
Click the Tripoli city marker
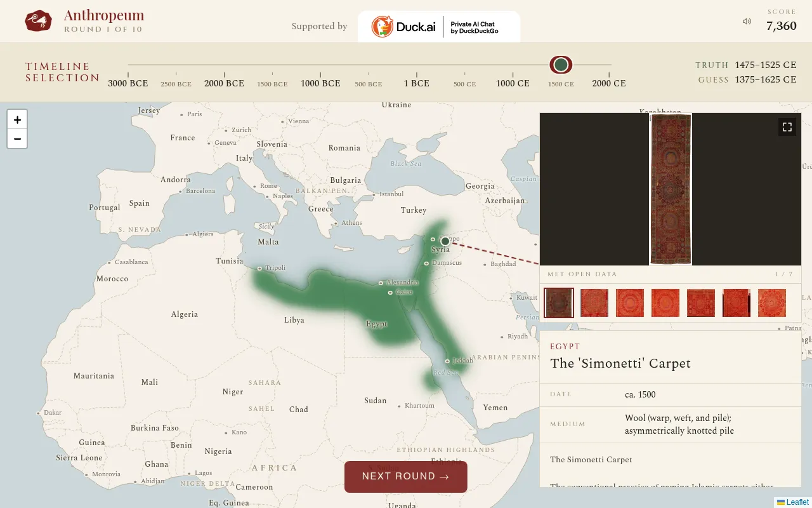(259, 269)
